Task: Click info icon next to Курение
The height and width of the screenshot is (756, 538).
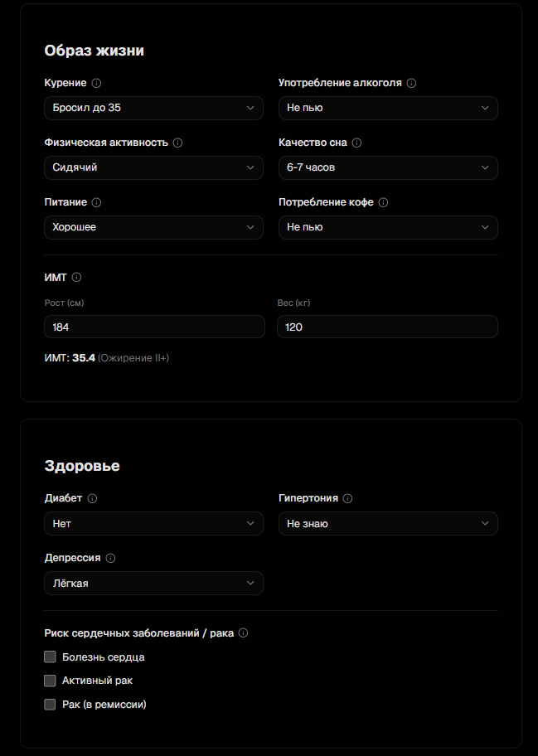Action: coord(96,83)
